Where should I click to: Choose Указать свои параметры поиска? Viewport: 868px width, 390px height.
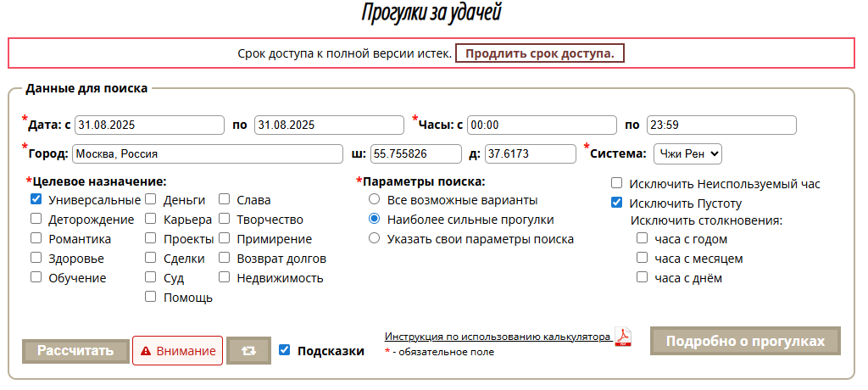tap(374, 239)
